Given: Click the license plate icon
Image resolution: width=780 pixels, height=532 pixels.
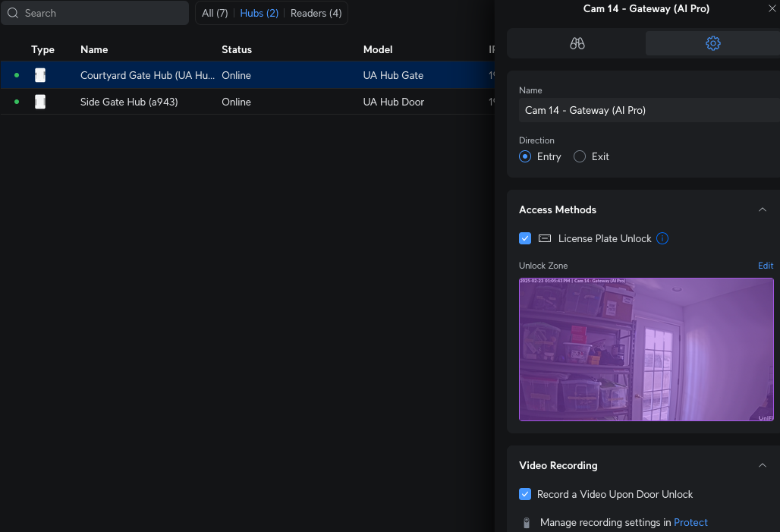Looking at the screenshot, I should pos(544,238).
